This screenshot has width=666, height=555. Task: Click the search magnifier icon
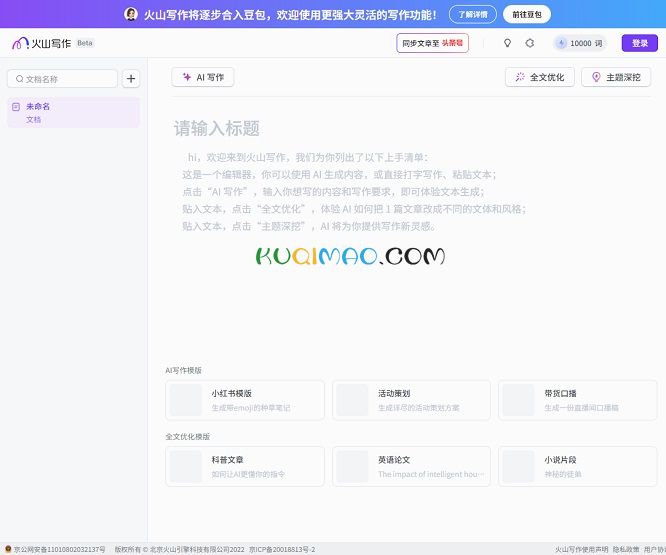(20, 79)
